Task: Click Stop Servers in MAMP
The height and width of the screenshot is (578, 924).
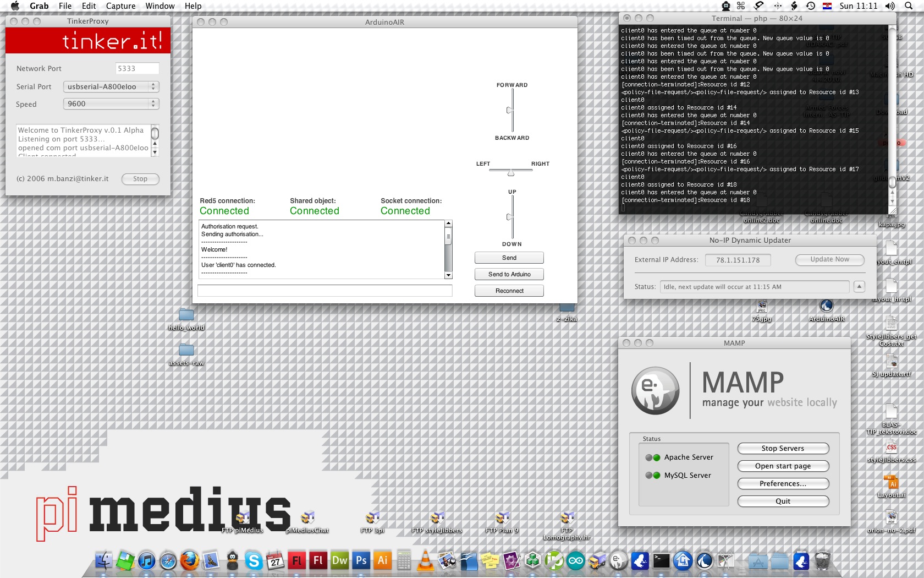Action: 783,449
